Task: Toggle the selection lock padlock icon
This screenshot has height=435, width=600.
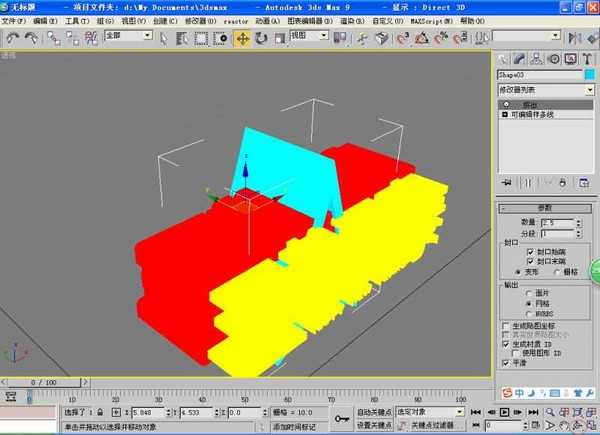Action: coord(100,412)
